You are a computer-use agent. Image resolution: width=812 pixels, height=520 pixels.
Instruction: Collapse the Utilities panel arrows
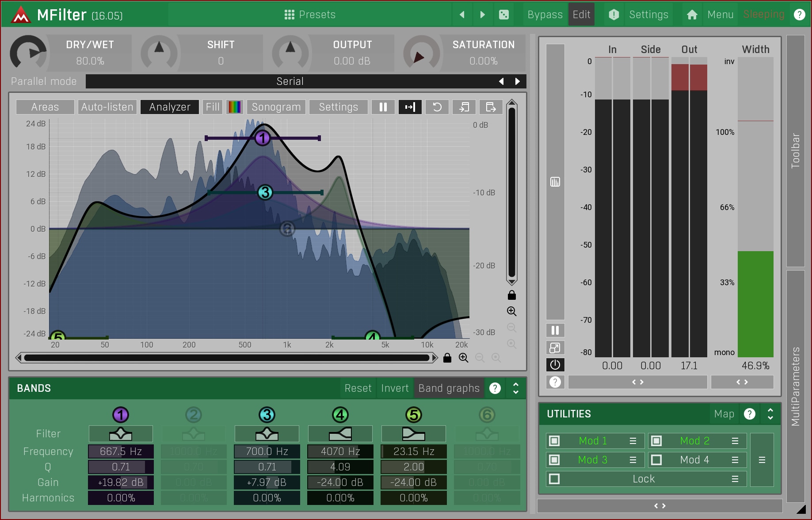click(770, 414)
